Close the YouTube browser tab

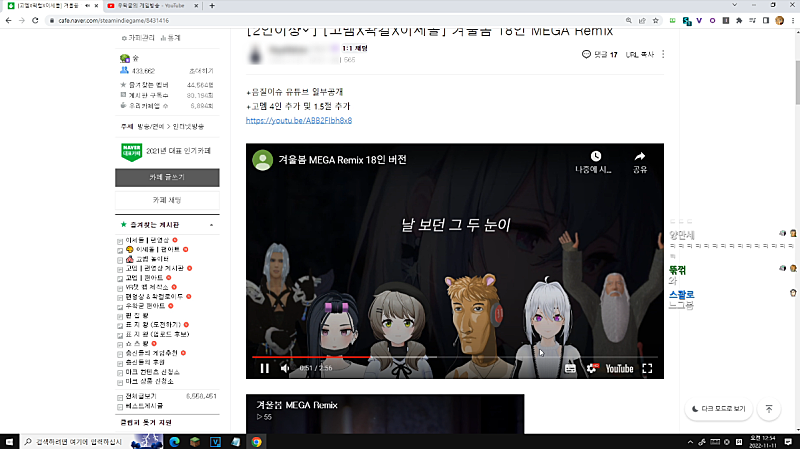click(x=196, y=6)
